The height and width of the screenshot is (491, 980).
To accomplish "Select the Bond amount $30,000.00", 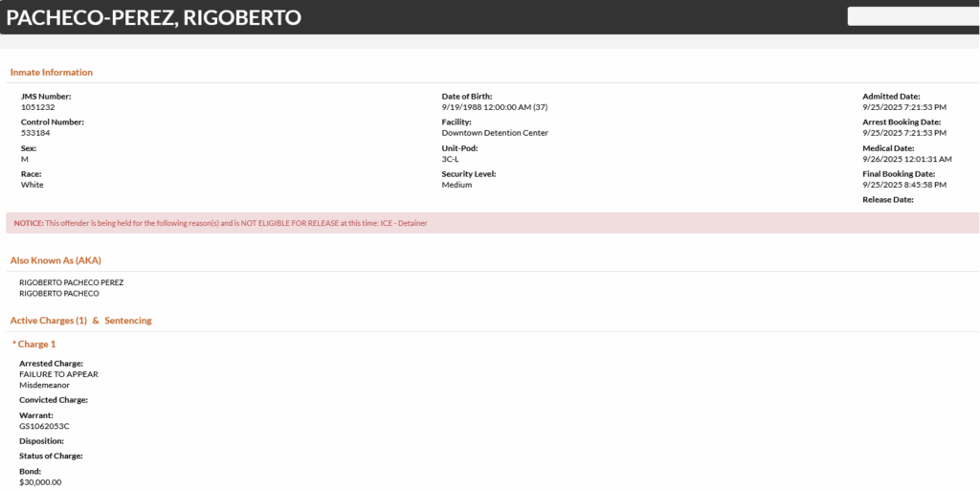I will coord(40,482).
